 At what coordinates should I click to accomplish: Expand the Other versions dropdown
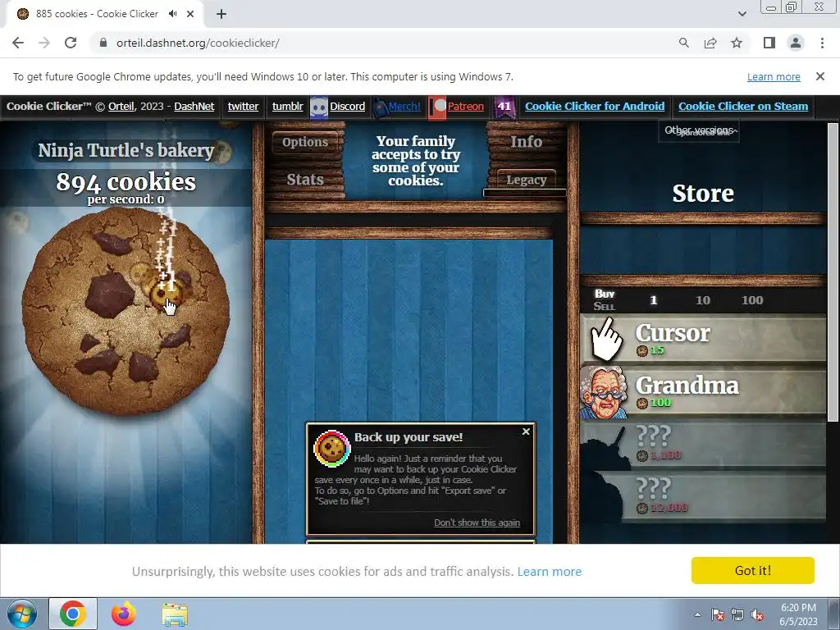[699, 130]
